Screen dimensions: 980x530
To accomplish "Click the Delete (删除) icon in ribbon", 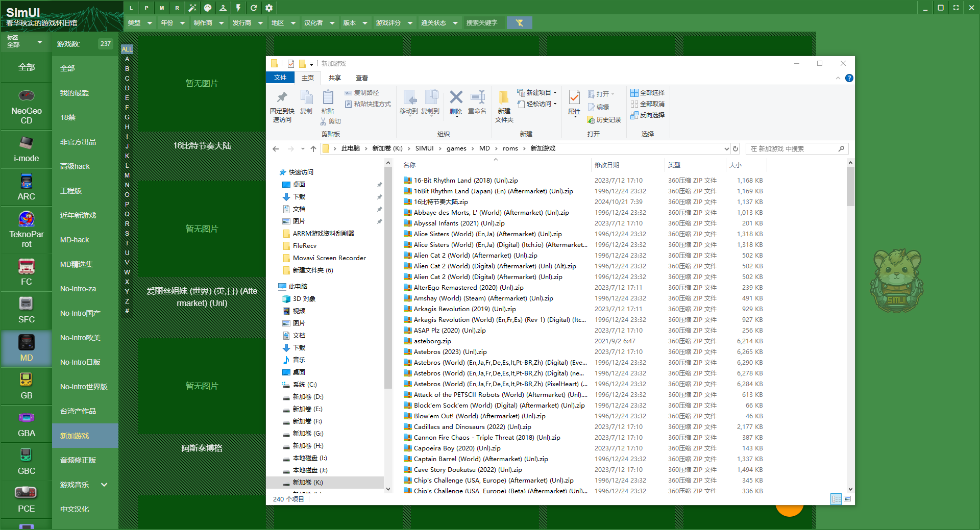I will tap(456, 102).
